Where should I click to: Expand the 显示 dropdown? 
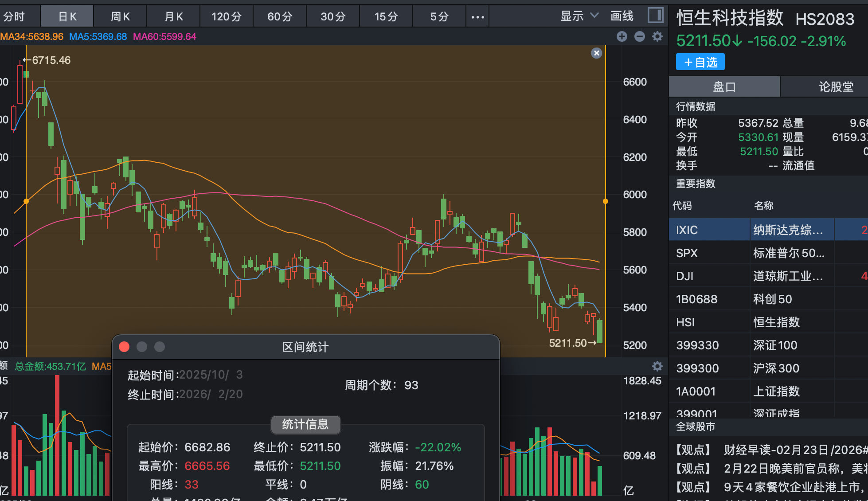(579, 16)
